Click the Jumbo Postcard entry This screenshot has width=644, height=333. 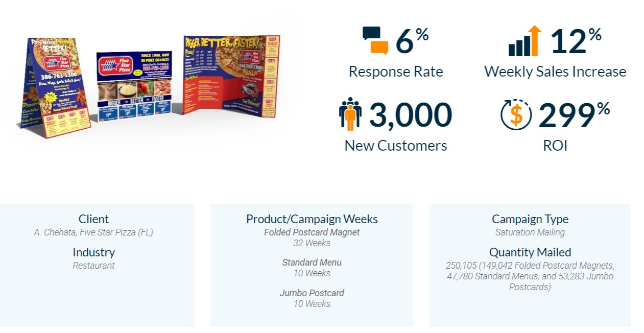pyautogui.click(x=312, y=293)
